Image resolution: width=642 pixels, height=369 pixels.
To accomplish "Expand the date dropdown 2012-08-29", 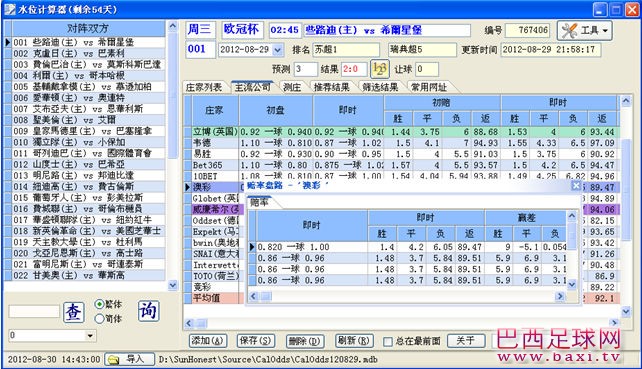I will (278, 50).
